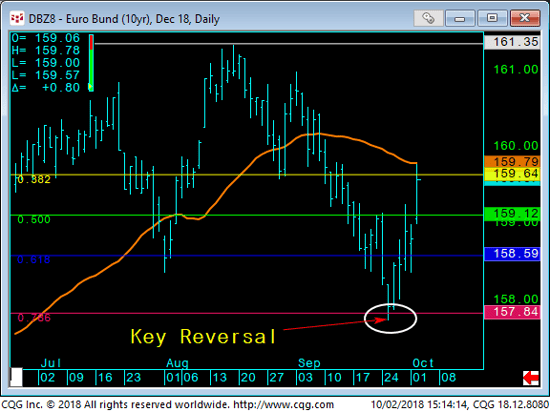This screenshot has width=550, height=412.
Task: Click the red left arrow icon
Action: coord(531,378)
